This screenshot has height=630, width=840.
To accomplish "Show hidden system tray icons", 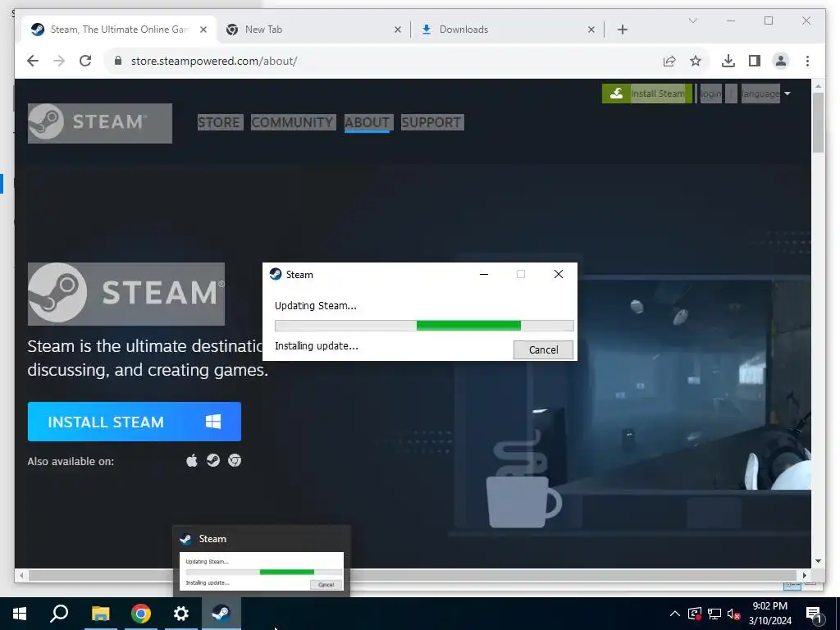I will click(675, 614).
